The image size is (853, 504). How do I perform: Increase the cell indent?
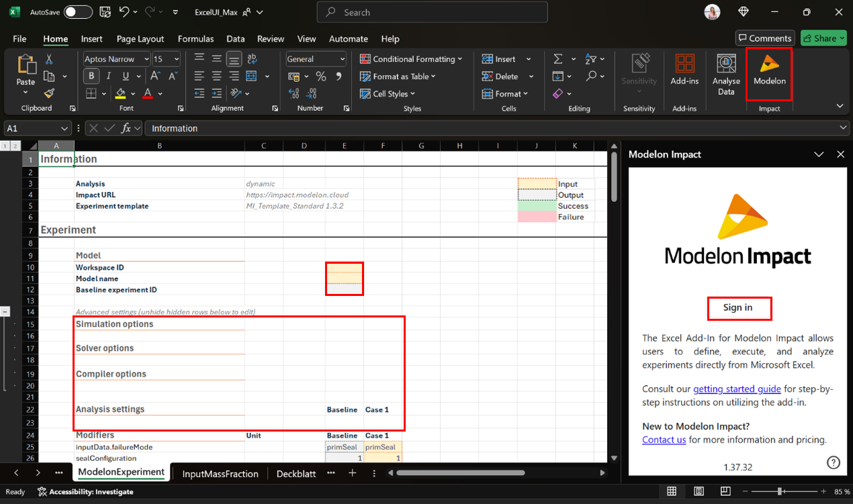[x=216, y=93]
